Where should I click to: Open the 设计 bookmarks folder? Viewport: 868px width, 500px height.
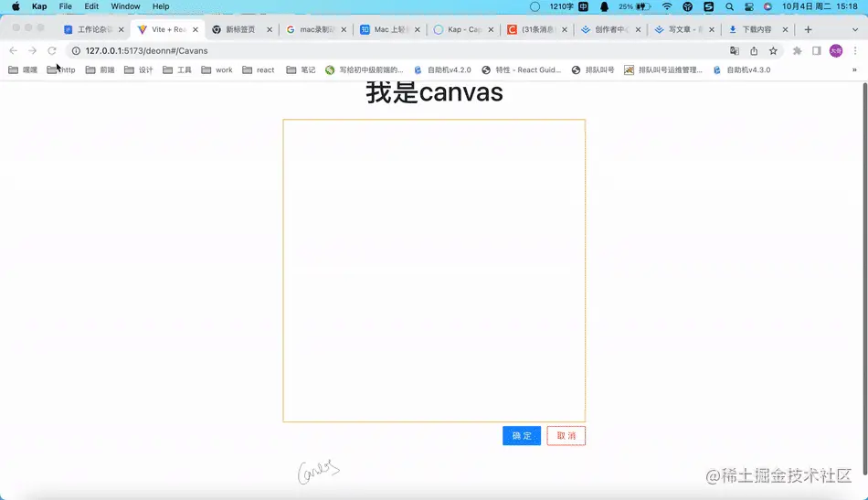(x=138, y=69)
